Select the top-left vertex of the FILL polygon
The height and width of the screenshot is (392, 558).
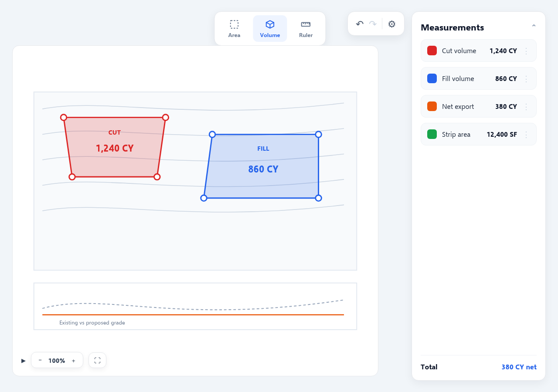(212, 134)
